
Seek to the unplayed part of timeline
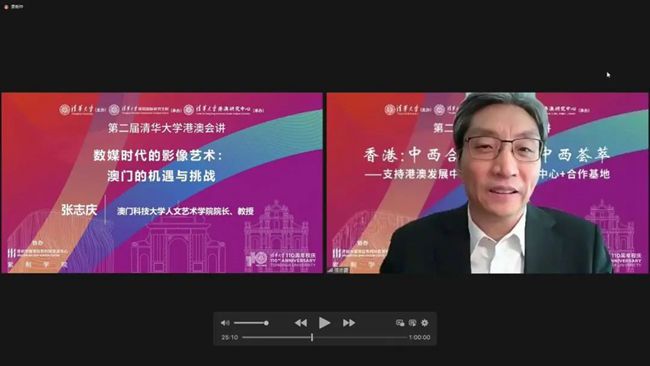[360, 337]
